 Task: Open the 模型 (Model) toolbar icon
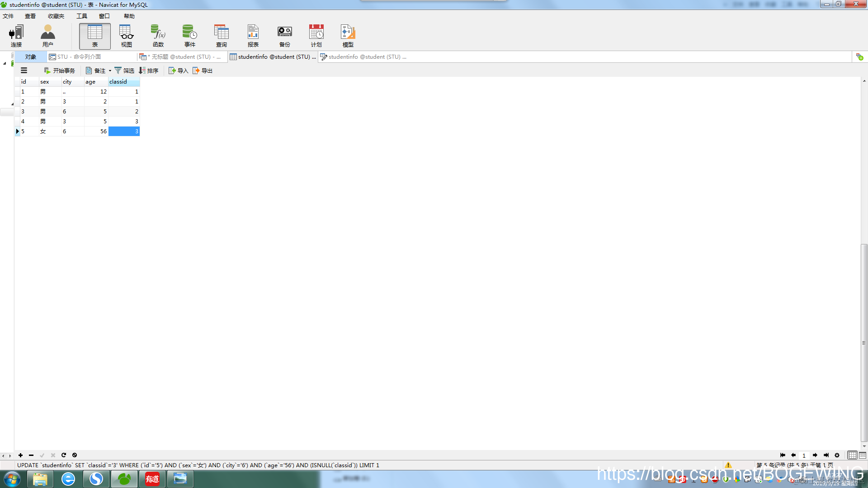[348, 36]
